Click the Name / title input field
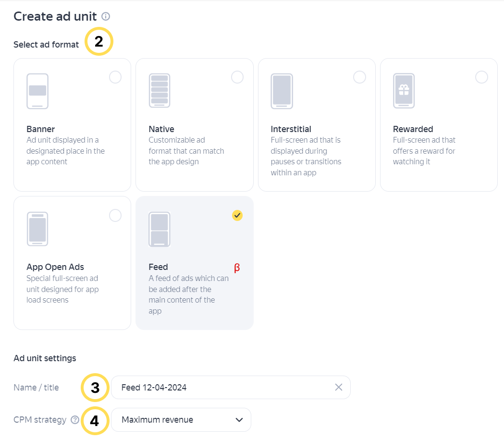The height and width of the screenshot is (439, 504). coord(221,387)
